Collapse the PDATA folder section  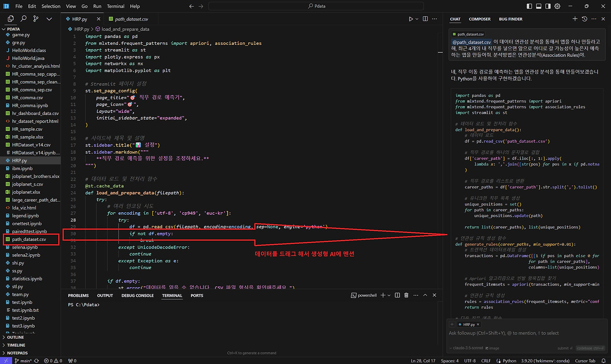tap(14, 29)
